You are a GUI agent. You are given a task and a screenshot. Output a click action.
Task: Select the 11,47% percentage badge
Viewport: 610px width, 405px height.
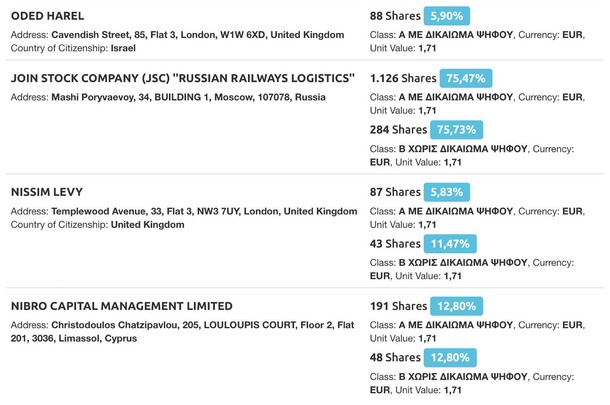click(451, 244)
